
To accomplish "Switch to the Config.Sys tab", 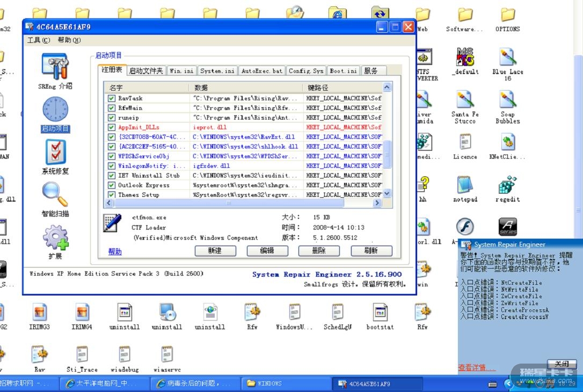I will (x=306, y=71).
